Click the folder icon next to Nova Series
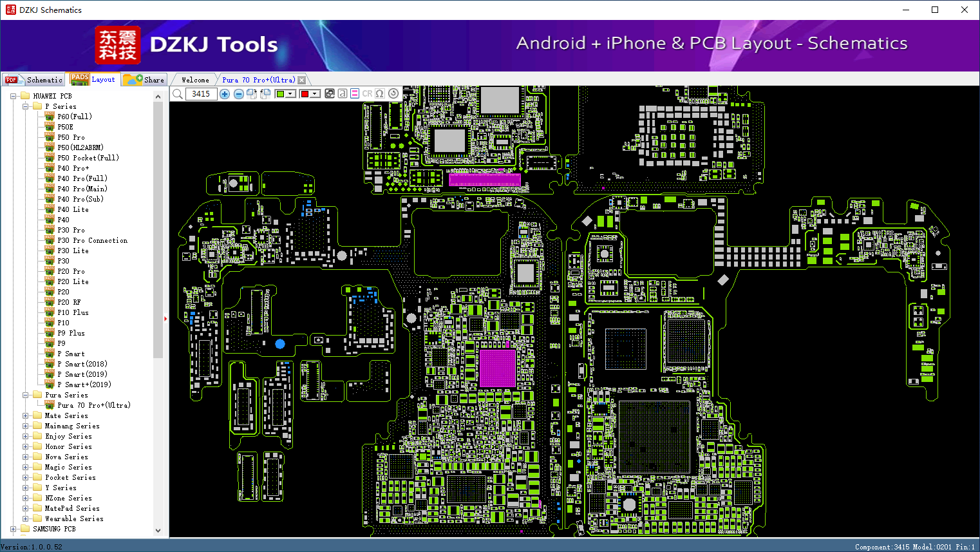Viewport: 980px width, 552px height. click(37, 457)
